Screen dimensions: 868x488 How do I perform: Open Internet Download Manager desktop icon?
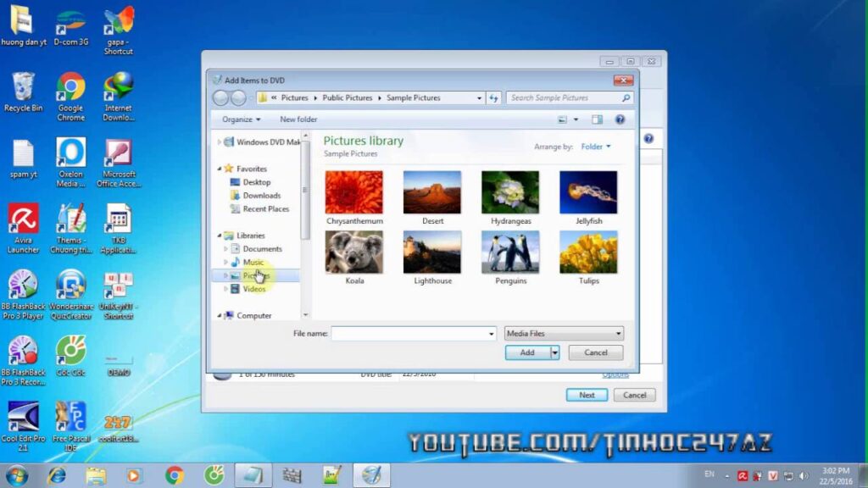(x=118, y=97)
